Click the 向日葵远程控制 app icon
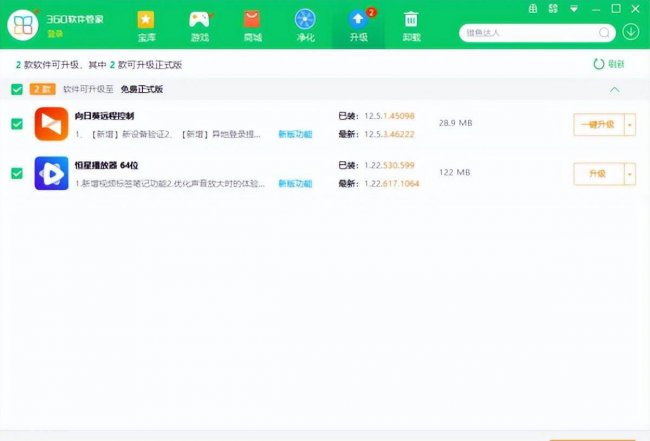The height and width of the screenshot is (441, 650). point(51,124)
